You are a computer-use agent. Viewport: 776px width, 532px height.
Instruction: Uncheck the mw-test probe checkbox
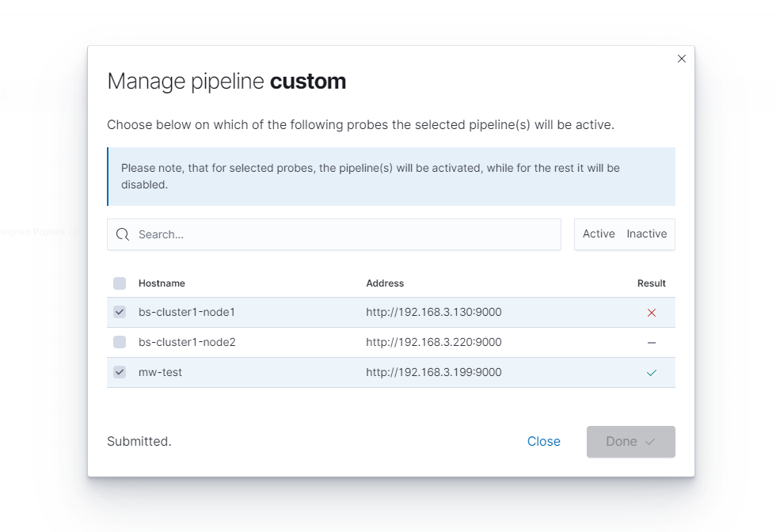(x=120, y=372)
